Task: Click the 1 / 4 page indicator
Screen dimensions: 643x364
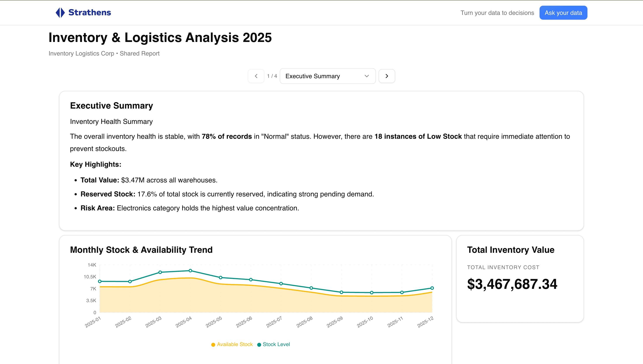Action: (x=272, y=76)
